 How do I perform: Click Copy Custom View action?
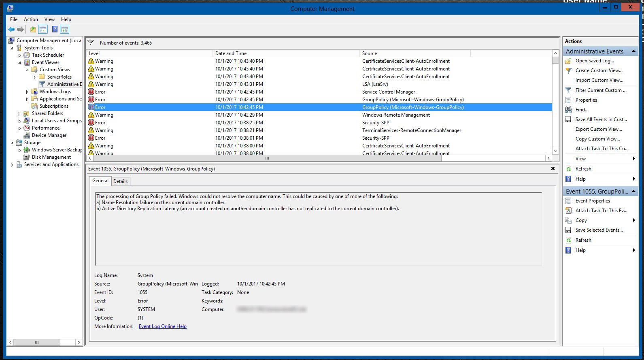[598, 139]
